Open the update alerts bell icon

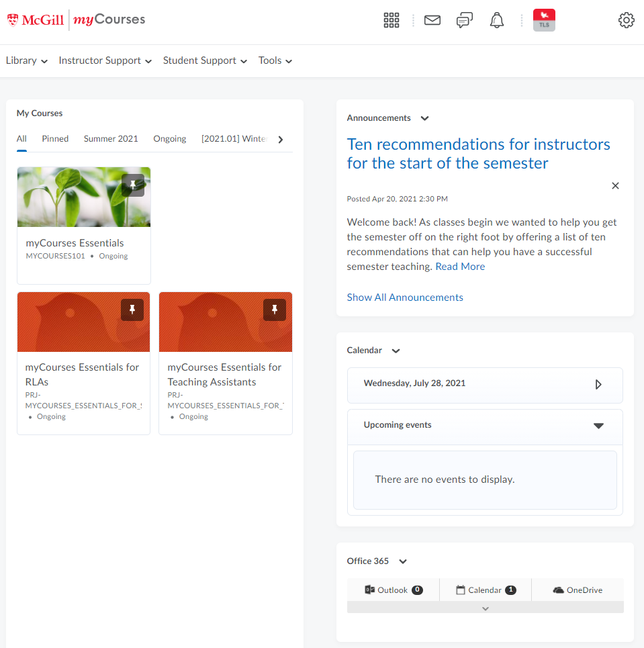tap(497, 20)
